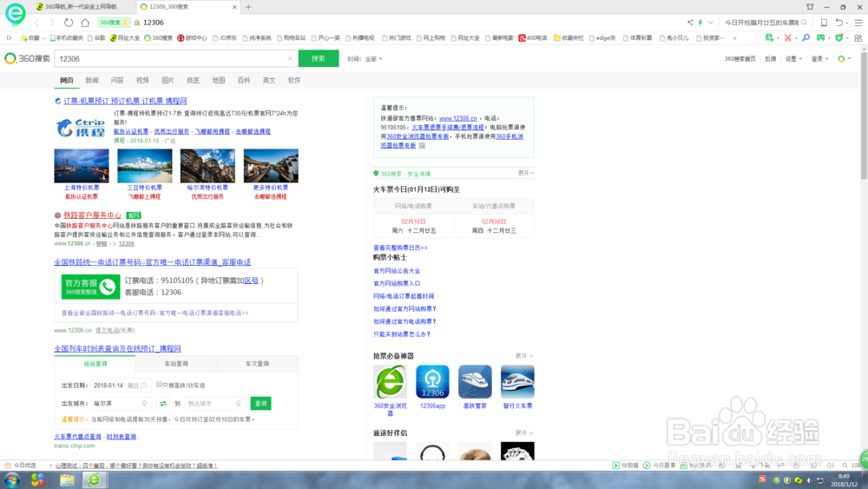
Task: Open the 智行火车票 app icon
Action: click(x=517, y=381)
